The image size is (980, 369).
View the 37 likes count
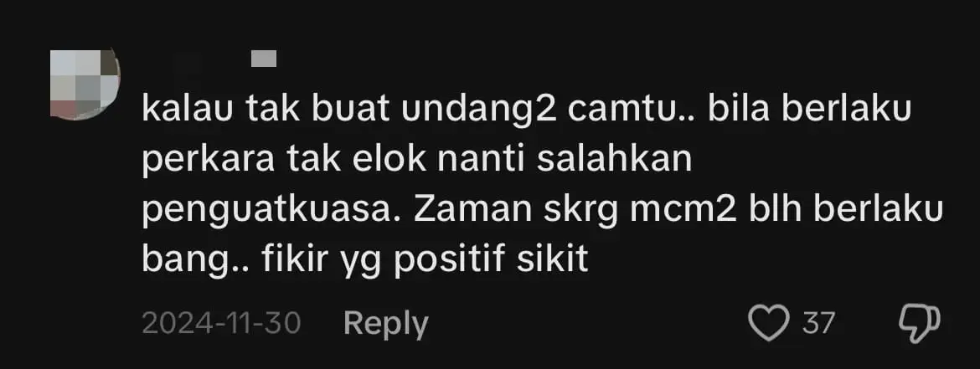(x=818, y=324)
